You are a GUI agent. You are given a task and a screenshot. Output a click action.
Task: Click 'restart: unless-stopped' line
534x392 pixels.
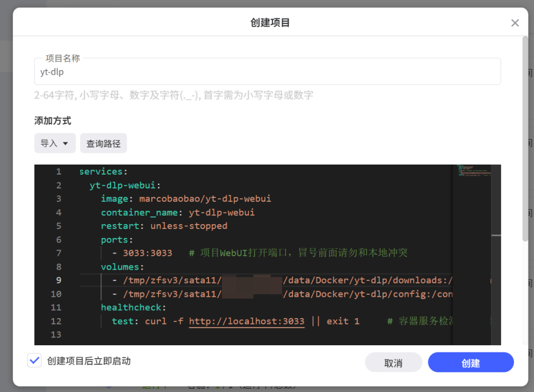tap(164, 226)
